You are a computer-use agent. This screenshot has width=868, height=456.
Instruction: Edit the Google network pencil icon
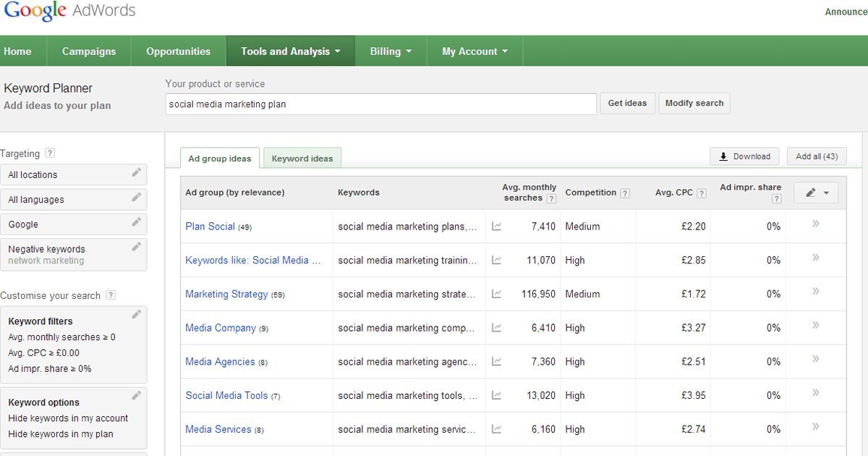coord(136,222)
